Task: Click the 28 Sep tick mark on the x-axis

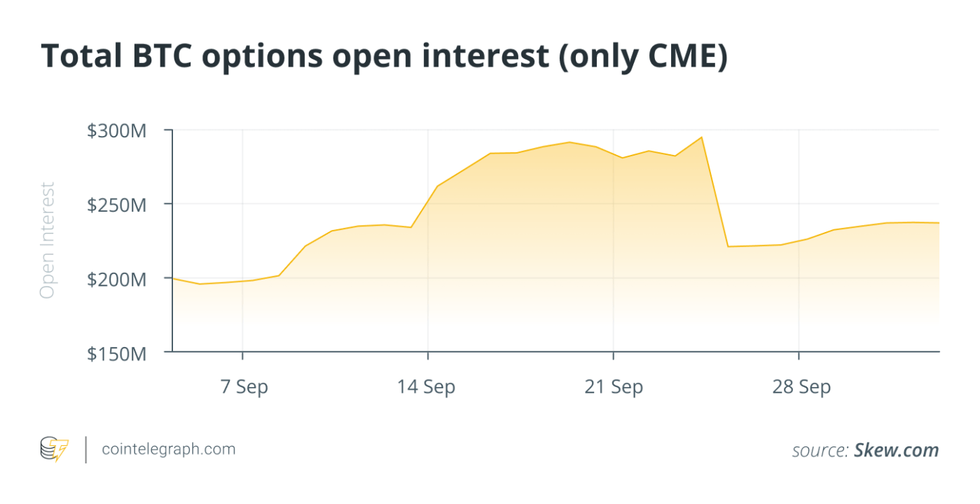Action: (x=799, y=355)
